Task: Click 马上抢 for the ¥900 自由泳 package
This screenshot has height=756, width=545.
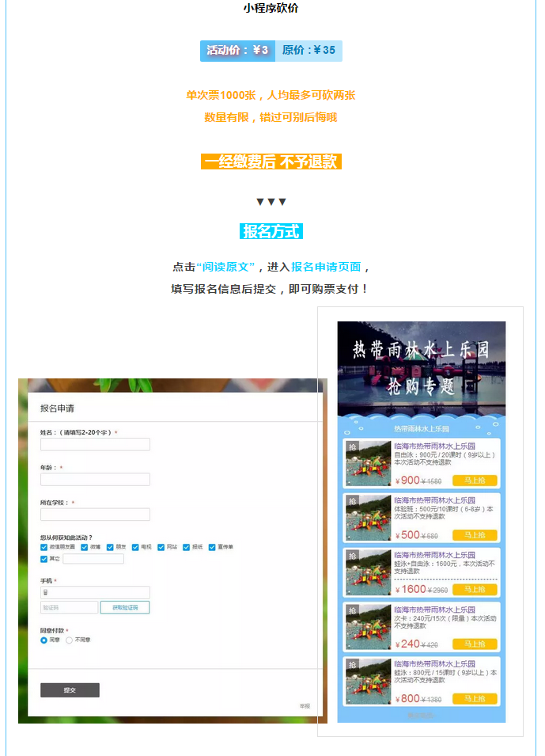Action: [x=475, y=481]
